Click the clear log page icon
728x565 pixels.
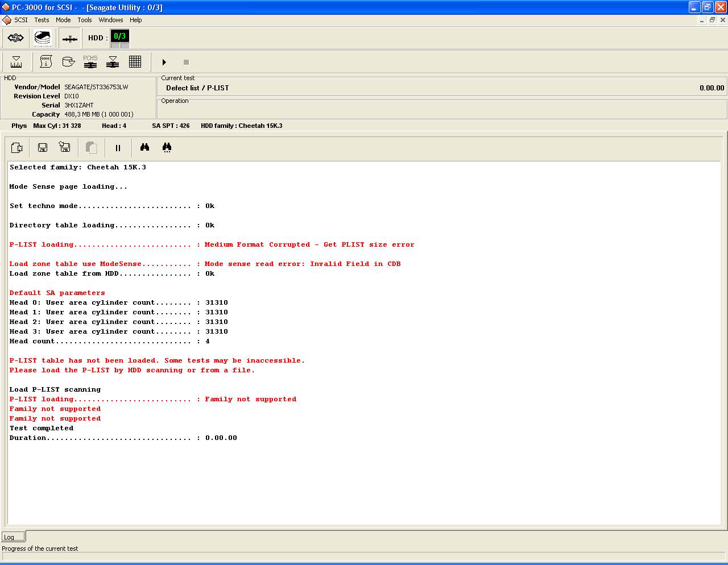coord(17,148)
